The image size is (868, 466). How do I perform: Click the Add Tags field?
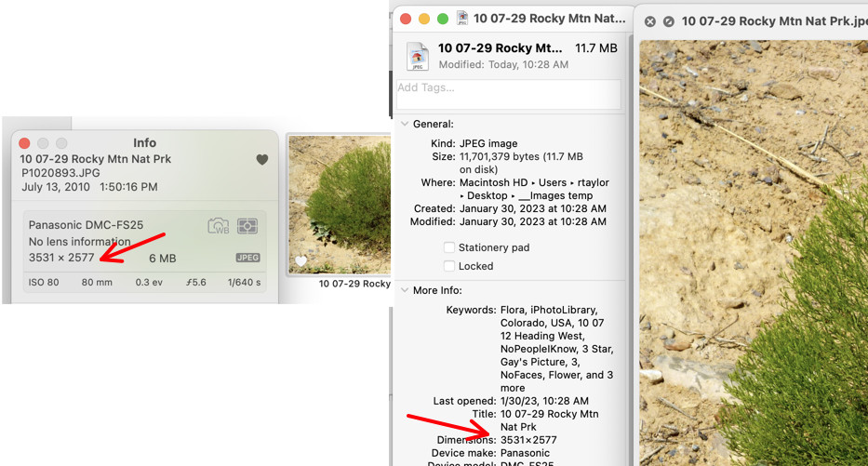click(509, 94)
